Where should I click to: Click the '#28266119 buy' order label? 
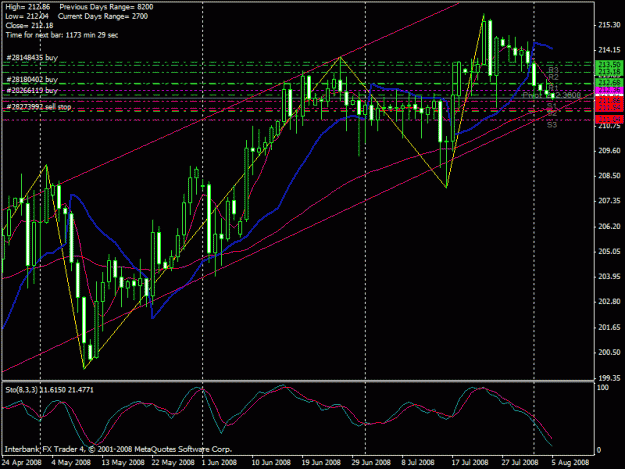(32, 90)
